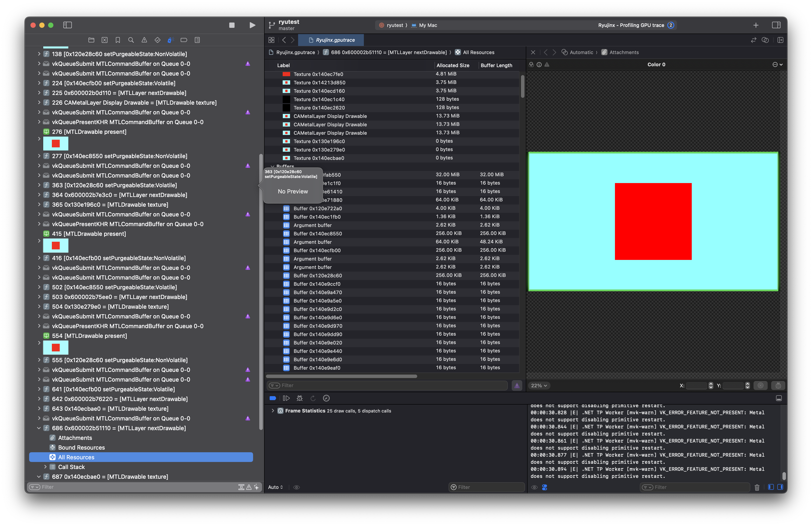Select the Attachments tab in right panel
This screenshot has width=812, height=526.
point(624,52)
